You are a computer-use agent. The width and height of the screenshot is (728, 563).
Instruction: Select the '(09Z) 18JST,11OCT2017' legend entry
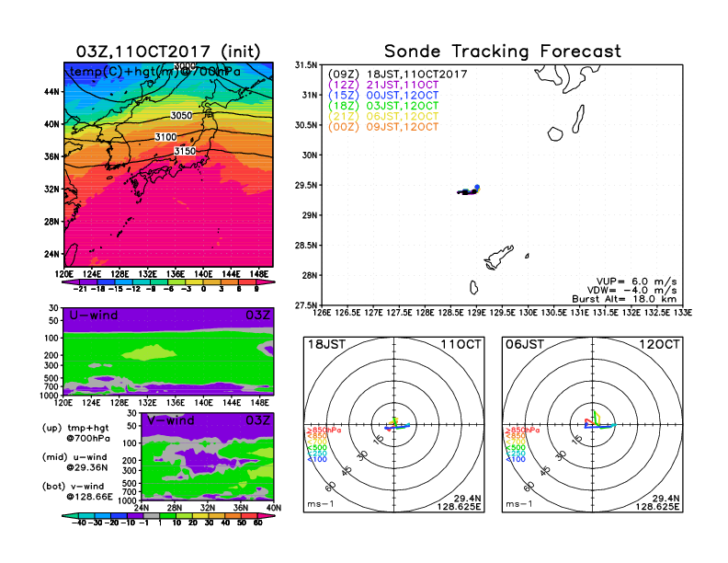(x=397, y=75)
